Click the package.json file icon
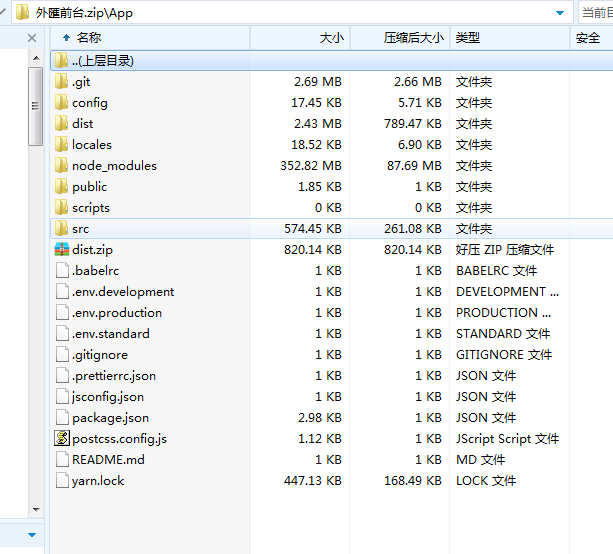The image size is (613, 554). coord(62,418)
